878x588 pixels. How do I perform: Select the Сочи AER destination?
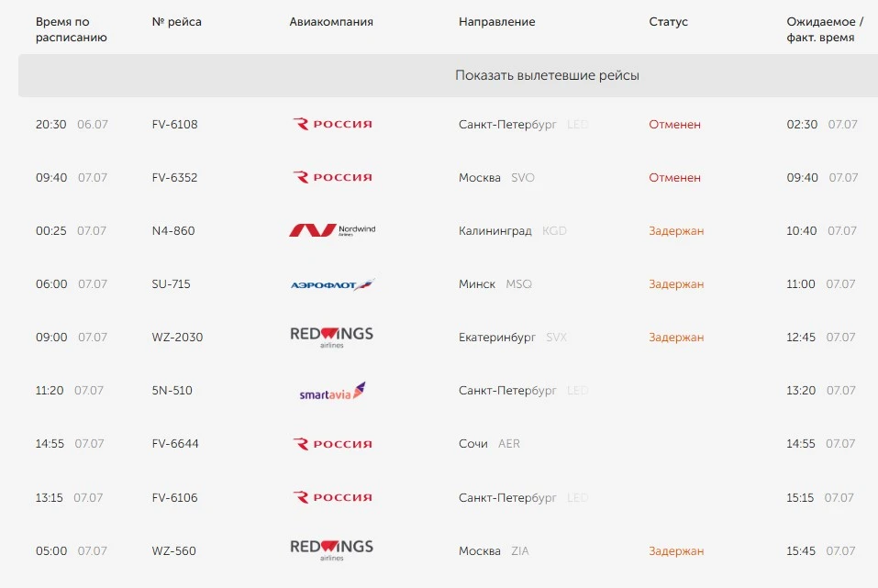(x=489, y=443)
